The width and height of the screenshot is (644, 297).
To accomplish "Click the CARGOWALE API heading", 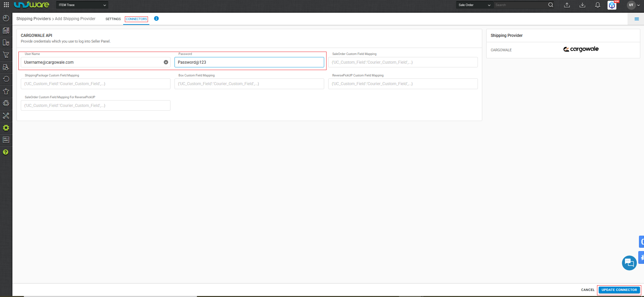I will pyautogui.click(x=37, y=36).
